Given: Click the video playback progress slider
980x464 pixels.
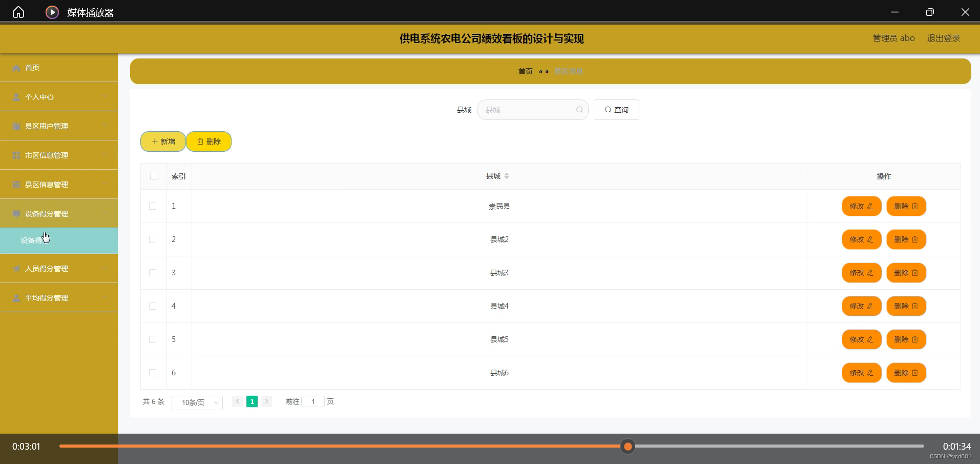Looking at the screenshot, I should click(627, 446).
